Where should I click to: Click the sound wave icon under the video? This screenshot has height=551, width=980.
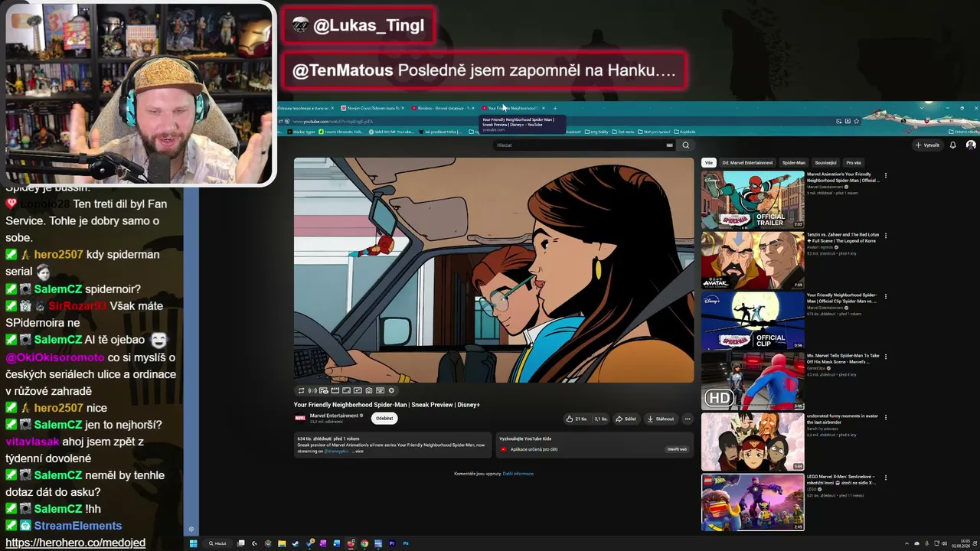[x=312, y=391]
